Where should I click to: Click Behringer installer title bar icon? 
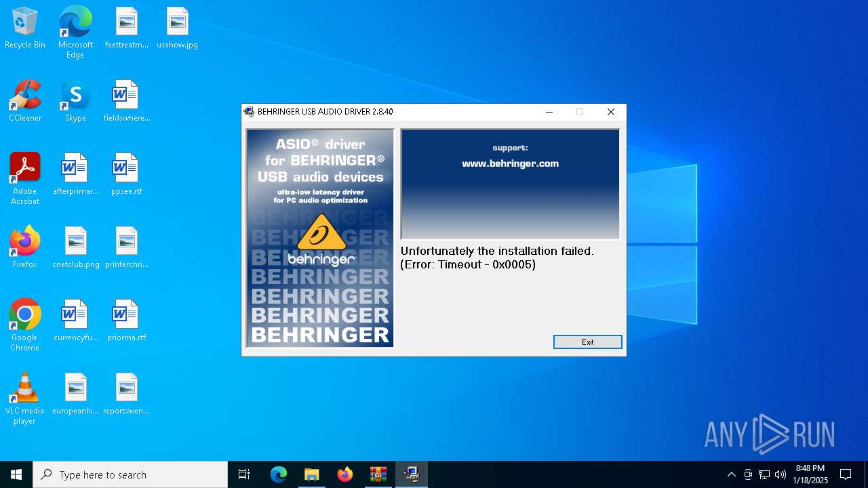249,112
